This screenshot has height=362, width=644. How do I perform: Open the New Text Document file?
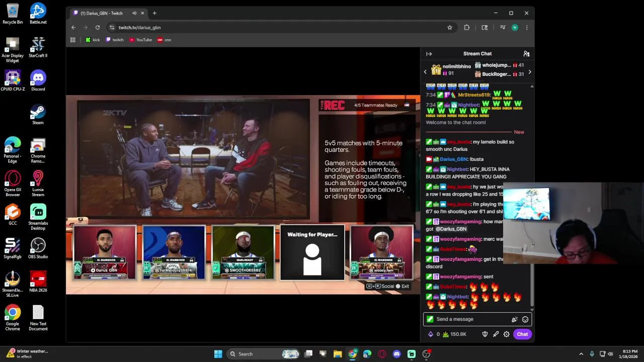(x=38, y=318)
